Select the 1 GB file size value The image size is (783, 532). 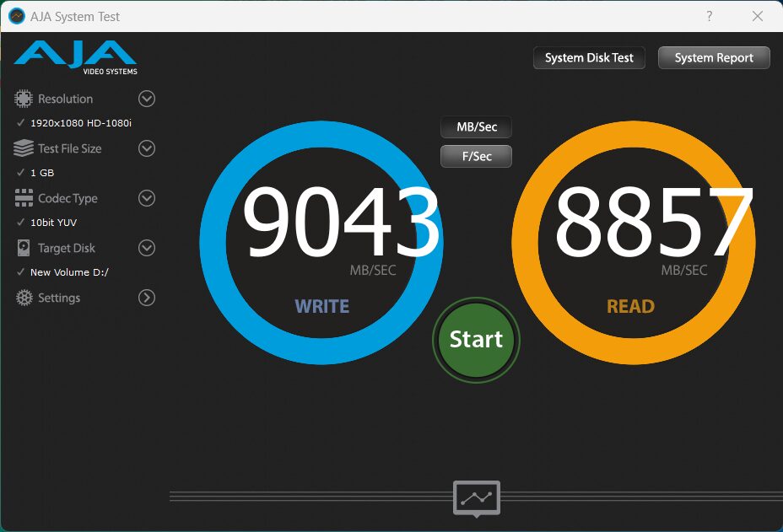[x=42, y=173]
